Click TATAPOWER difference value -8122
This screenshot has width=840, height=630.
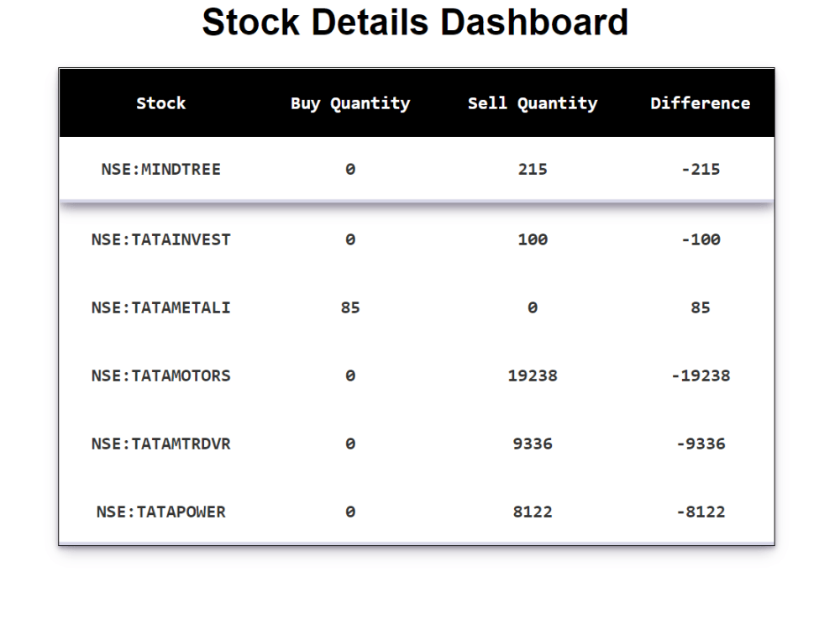pyautogui.click(x=701, y=512)
